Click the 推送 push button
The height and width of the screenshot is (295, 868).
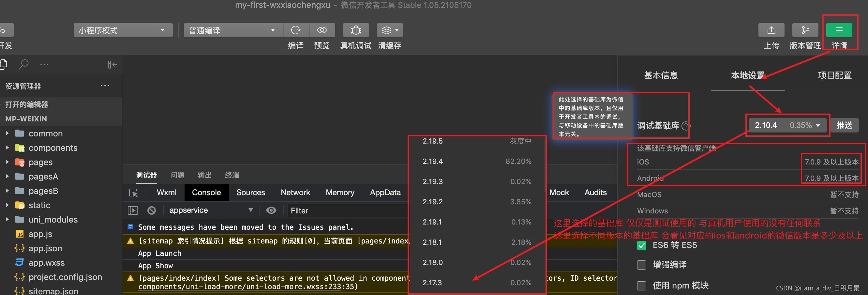pyautogui.click(x=844, y=125)
